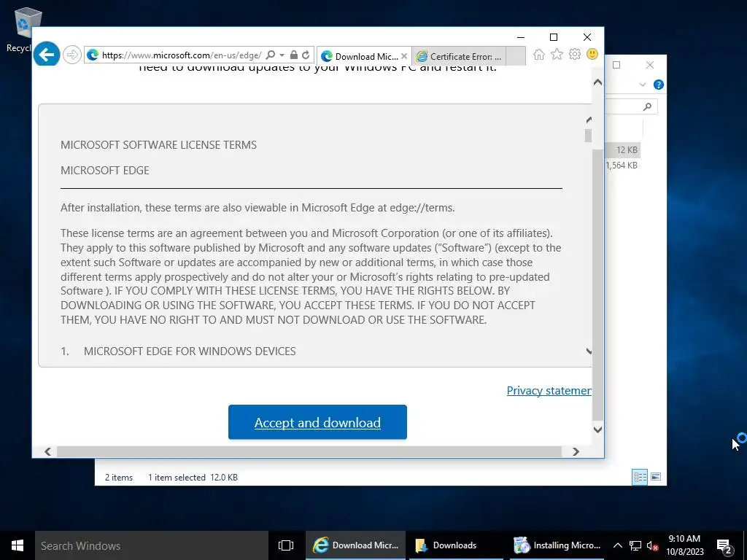The height and width of the screenshot is (560, 747).
Task: Open Help in the Downloads Explorer window
Action: 659,85
